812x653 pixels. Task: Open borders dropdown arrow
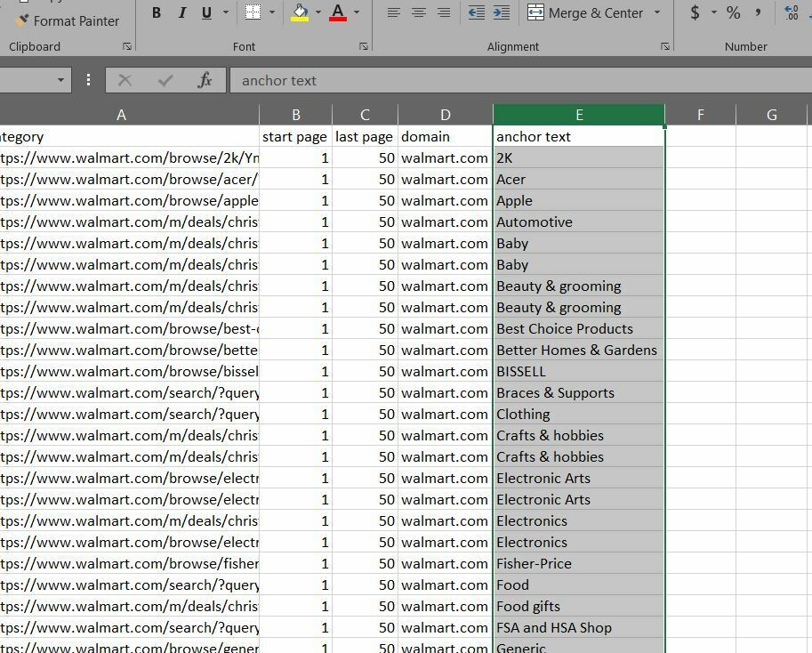point(272,12)
